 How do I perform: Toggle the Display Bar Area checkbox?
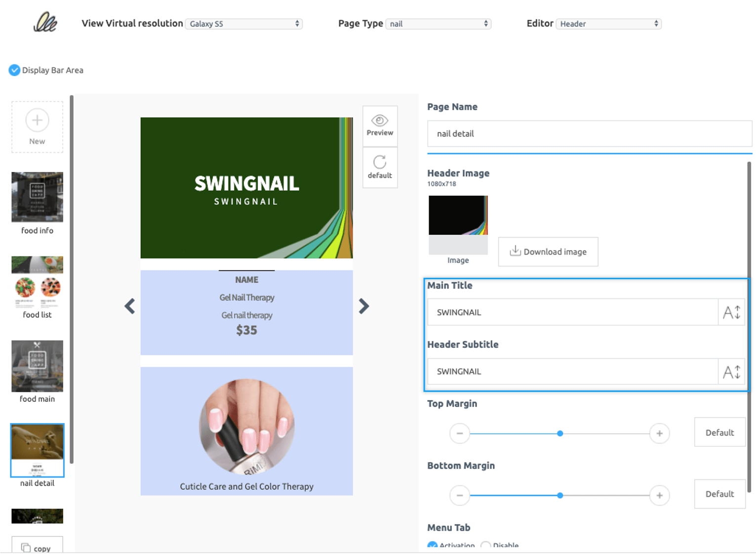(x=14, y=70)
